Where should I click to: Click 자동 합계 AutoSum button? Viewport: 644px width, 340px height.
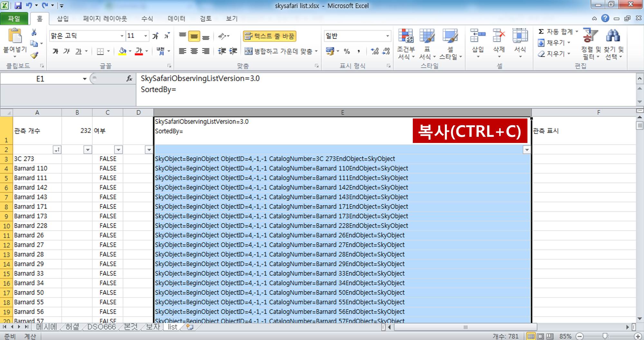coord(555,32)
